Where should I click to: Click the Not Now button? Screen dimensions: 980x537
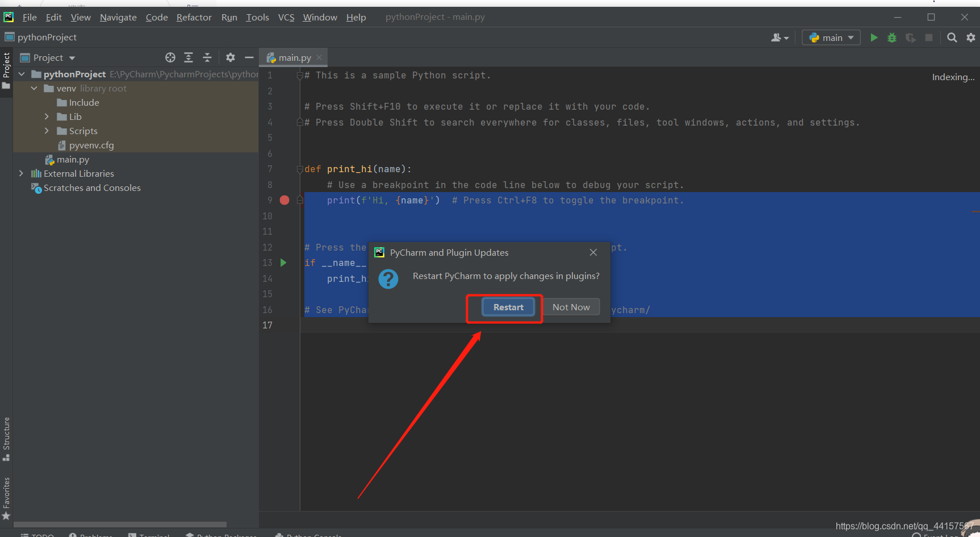pyautogui.click(x=571, y=307)
